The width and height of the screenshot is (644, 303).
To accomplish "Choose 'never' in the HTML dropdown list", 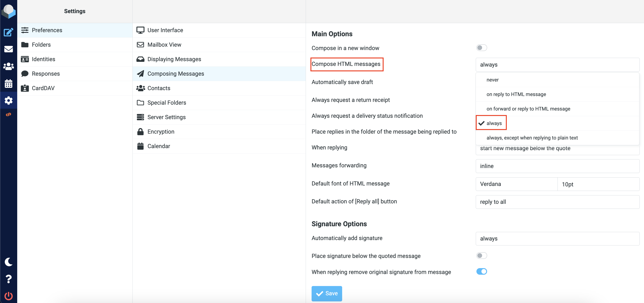I will pos(557,80).
